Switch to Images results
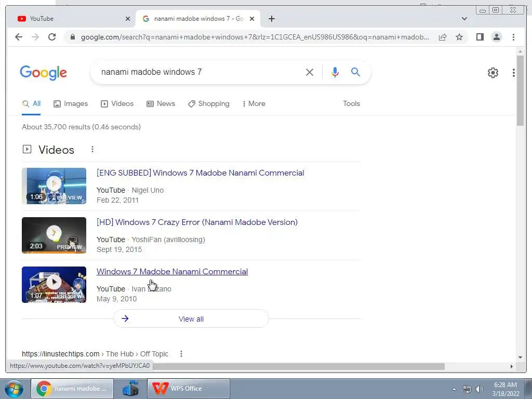The width and height of the screenshot is (532, 399). [71, 104]
